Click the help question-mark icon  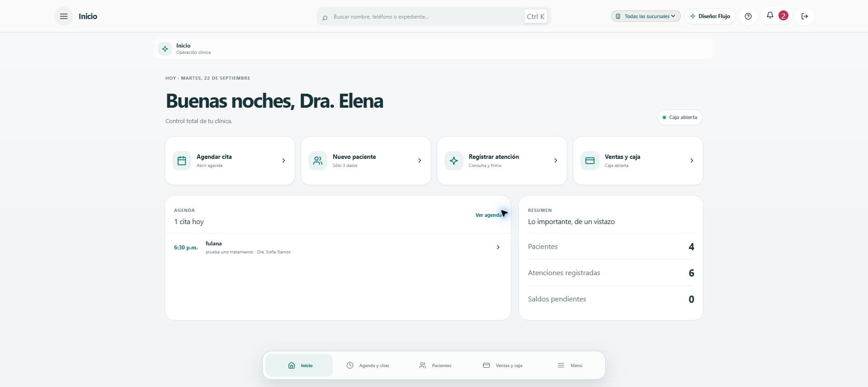pos(748,16)
